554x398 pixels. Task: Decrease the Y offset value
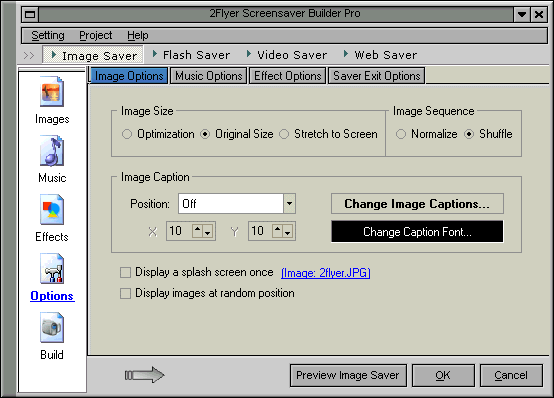288,231
